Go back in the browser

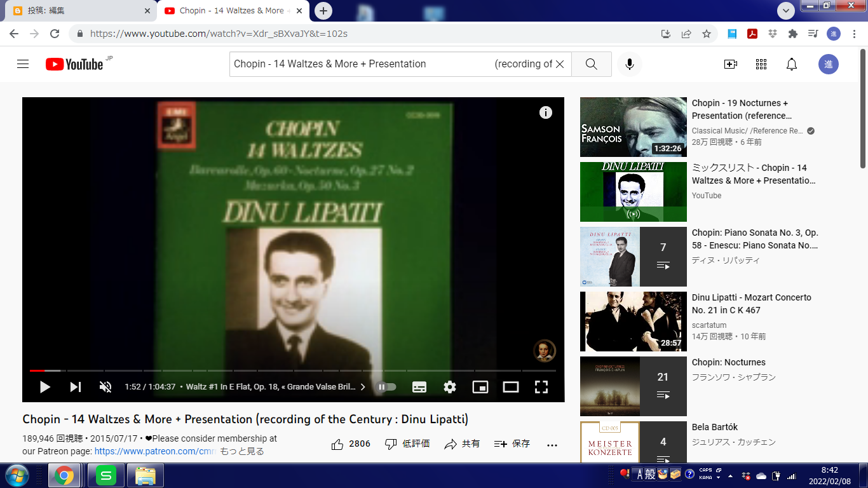pyautogui.click(x=14, y=34)
